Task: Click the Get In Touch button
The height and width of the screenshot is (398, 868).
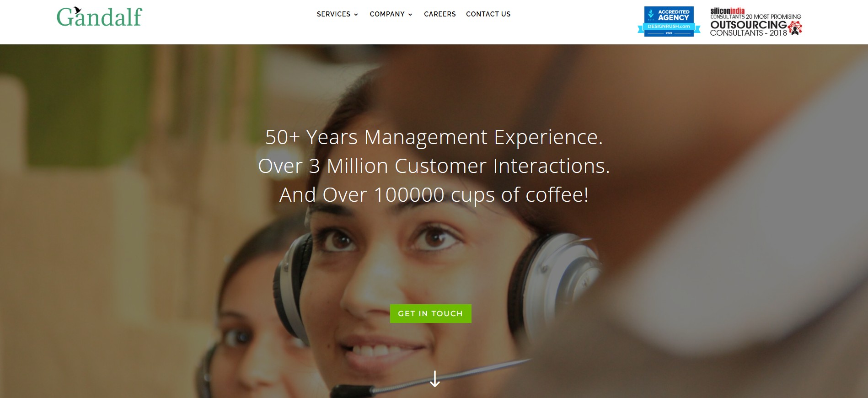Action: point(431,313)
